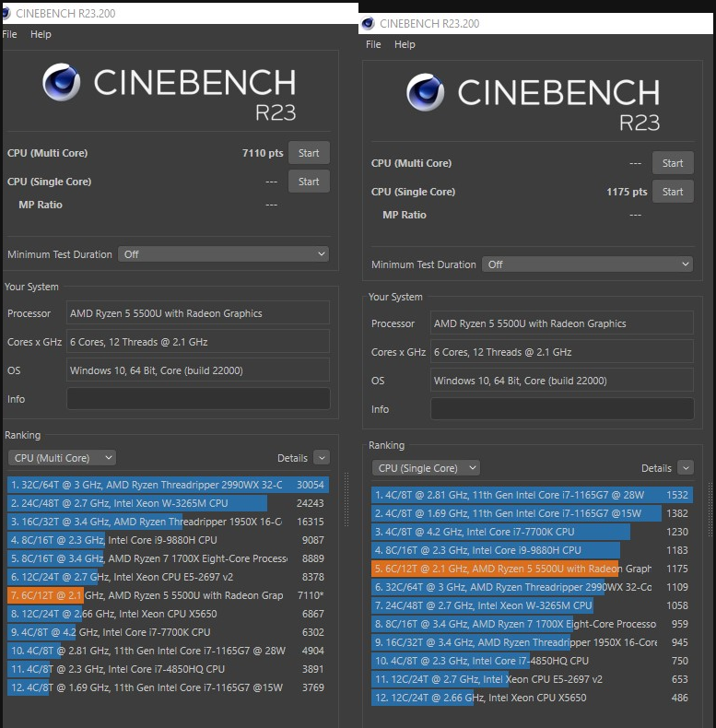
Task: Click the Cinebench app icon in right window title bar
Action: (369, 23)
